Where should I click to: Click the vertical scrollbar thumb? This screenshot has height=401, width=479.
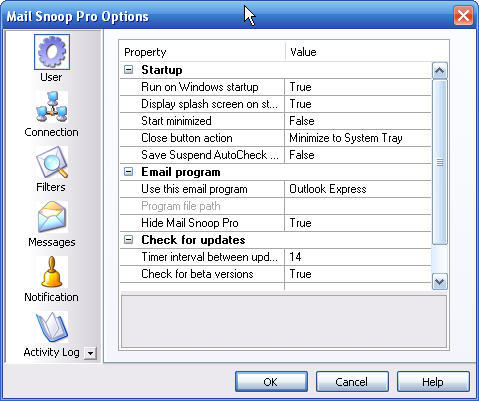439,163
